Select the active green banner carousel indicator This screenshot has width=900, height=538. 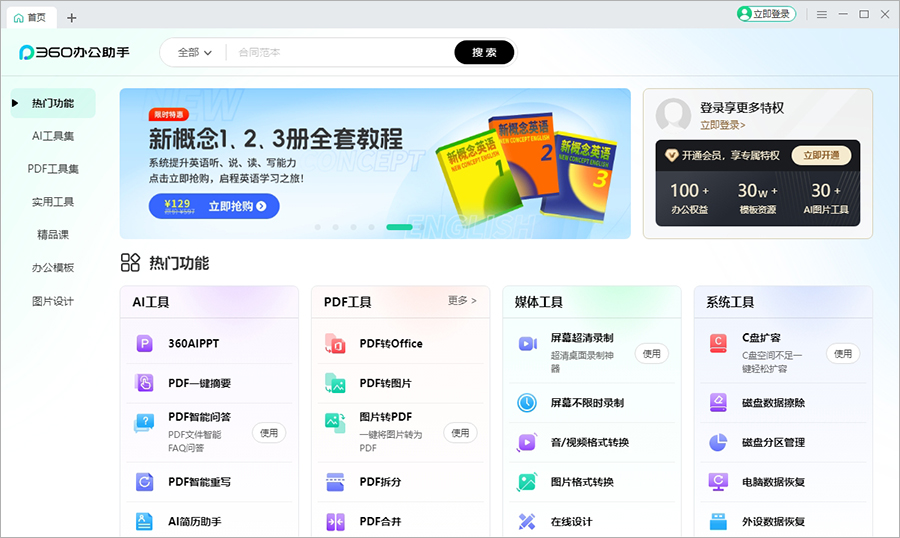tap(399, 227)
